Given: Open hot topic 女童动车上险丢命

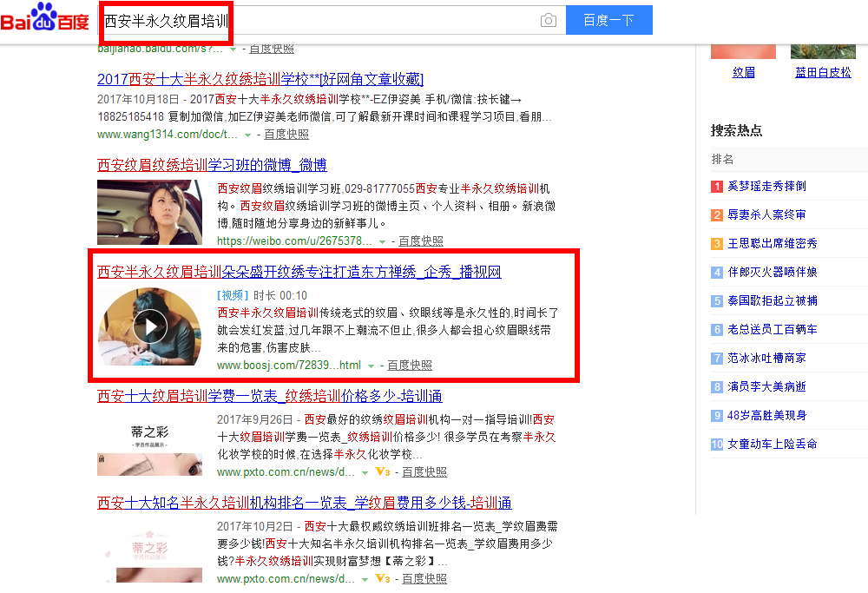Looking at the screenshot, I should tap(773, 444).
